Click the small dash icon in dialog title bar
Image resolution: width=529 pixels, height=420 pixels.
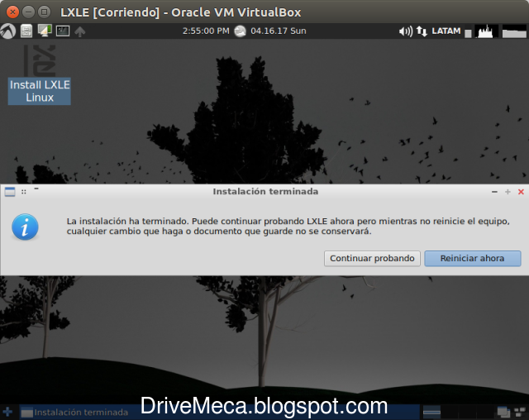(x=36, y=189)
